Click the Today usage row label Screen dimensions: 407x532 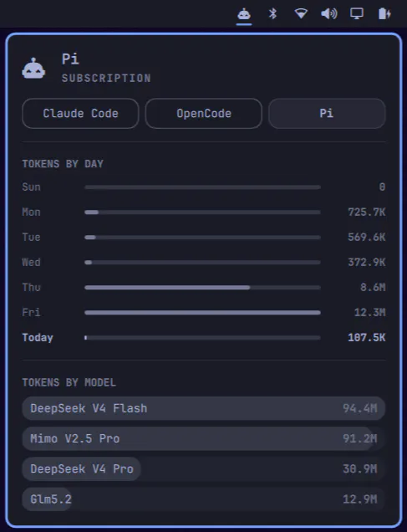[38, 338]
